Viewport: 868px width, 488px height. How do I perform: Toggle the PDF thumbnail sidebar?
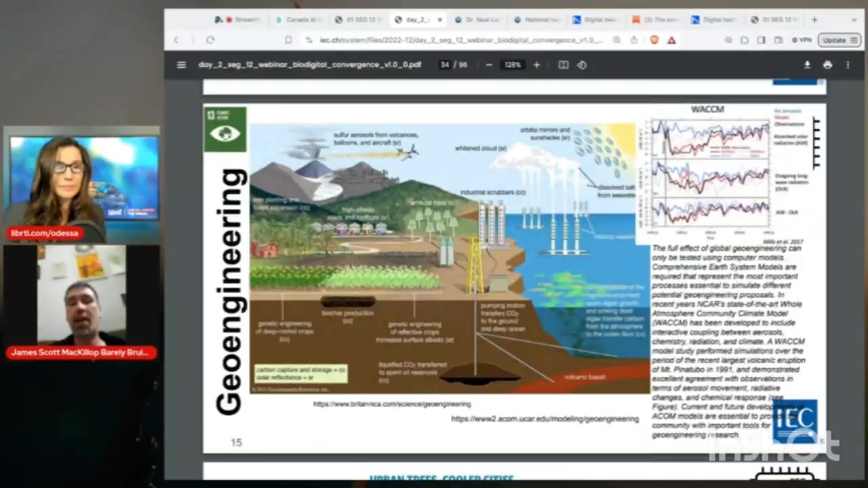pos(181,64)
